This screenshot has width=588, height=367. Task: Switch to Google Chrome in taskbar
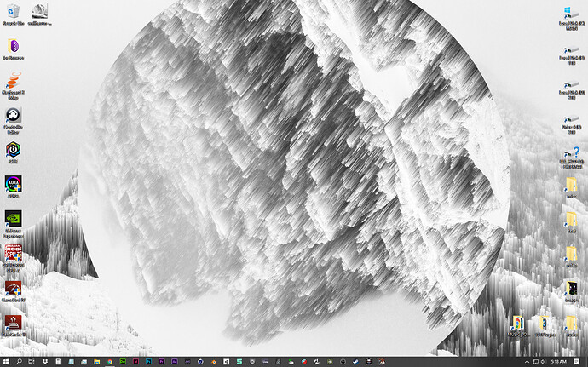coord(110,362)
